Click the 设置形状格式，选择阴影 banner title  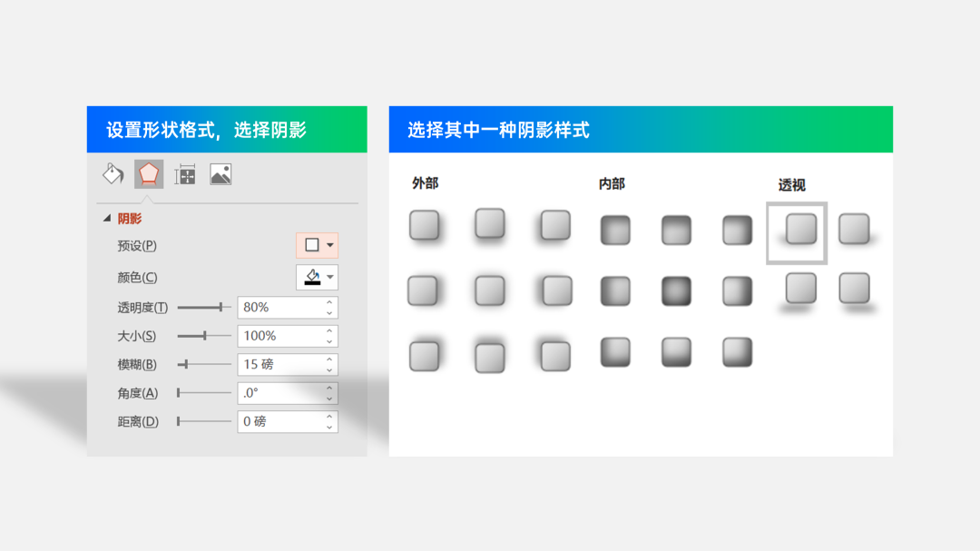tap(206, 130)
